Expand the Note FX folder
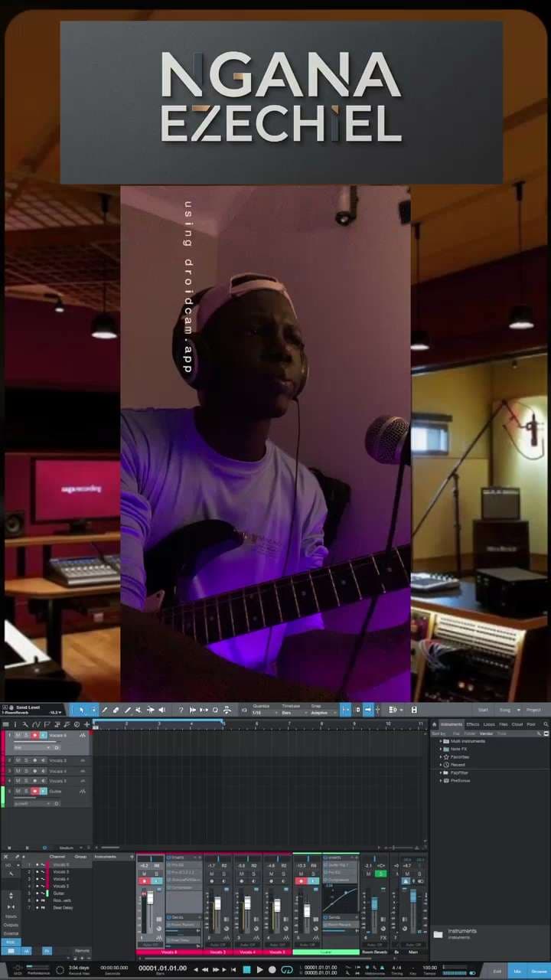 (441, 749)
